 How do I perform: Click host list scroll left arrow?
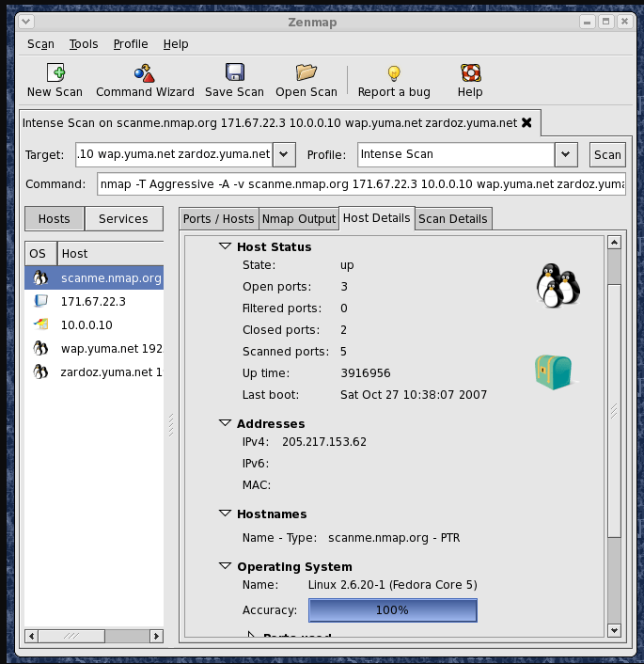tap(31, 636)
